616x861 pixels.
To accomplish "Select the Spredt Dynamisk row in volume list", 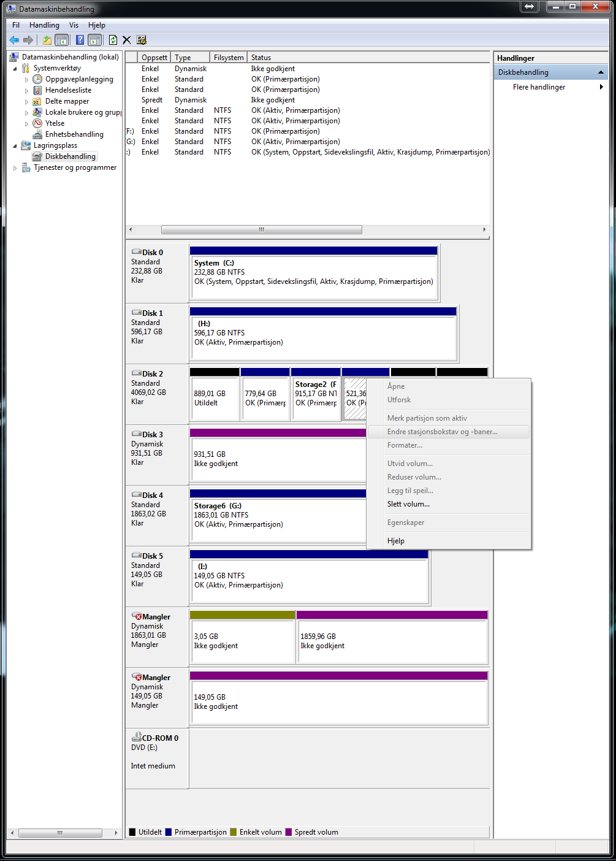I will (x=308, y=100).
